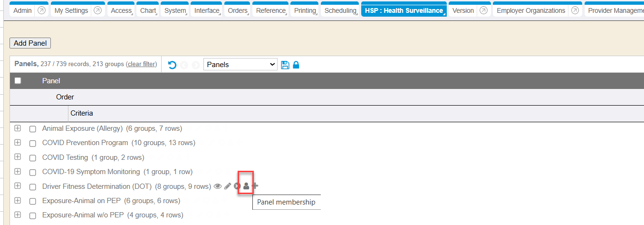
Task: Click the pencil edit icon for Driver Fitness Determination
Action: click(228, 186)
